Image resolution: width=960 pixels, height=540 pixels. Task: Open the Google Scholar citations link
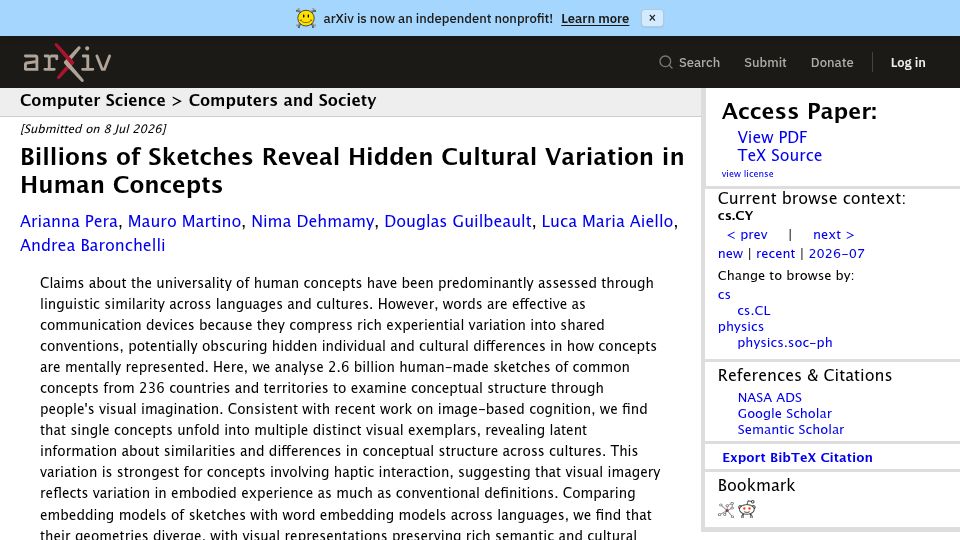(784, 413)
